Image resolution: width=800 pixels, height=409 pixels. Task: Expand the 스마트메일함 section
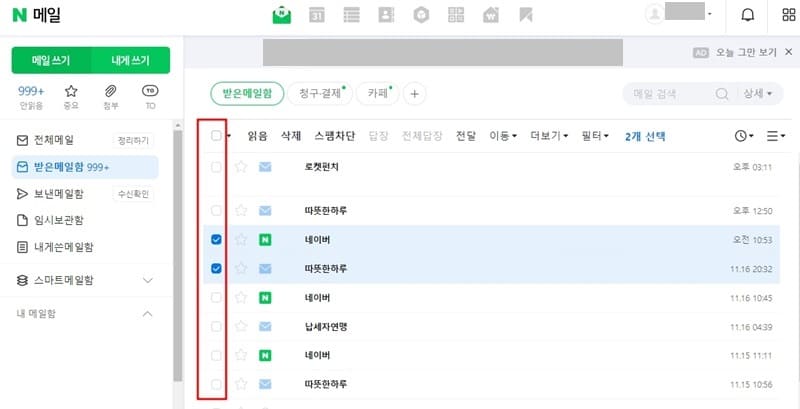(x=148, y=281)
